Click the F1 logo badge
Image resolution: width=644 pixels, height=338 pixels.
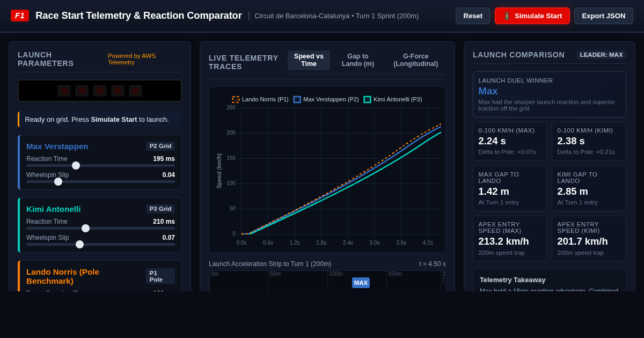pos(20,16)
